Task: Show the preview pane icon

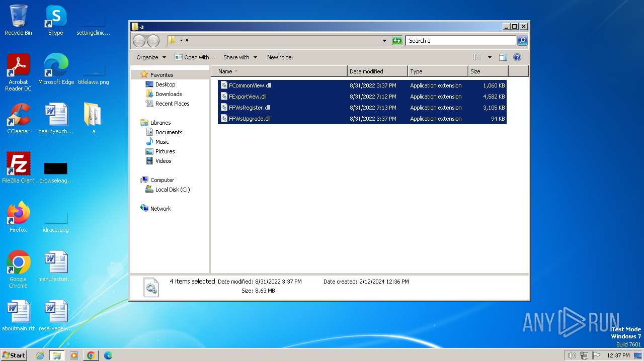Action: tap(503, 57)
